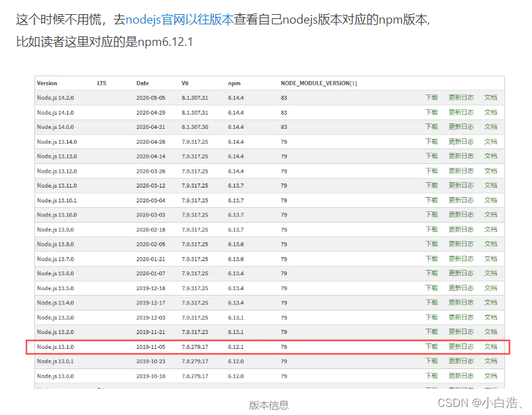Select the V8 column header
The image size is (532, 415).
tap(185, 83)
